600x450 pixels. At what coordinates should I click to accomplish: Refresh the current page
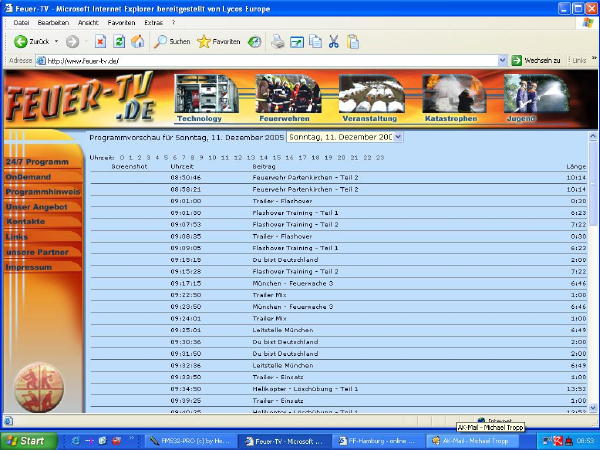(119, 41)
